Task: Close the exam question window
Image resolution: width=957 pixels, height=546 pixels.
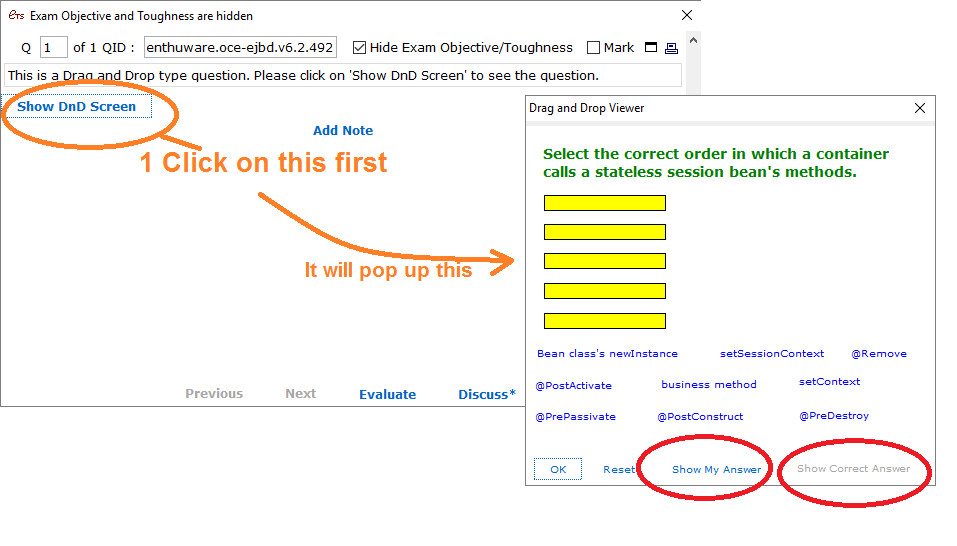Action: pos(687,16)
